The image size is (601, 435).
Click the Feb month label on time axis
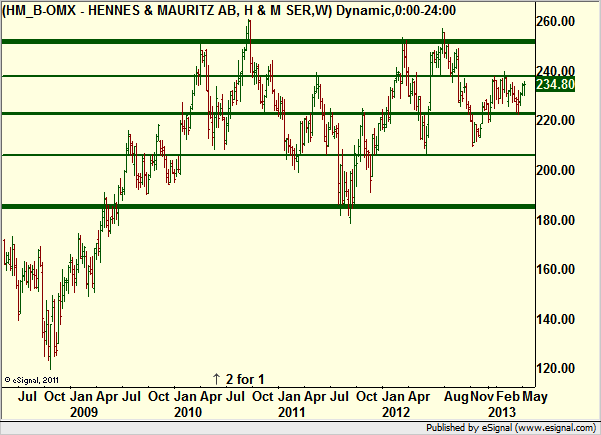coord(508,396)
